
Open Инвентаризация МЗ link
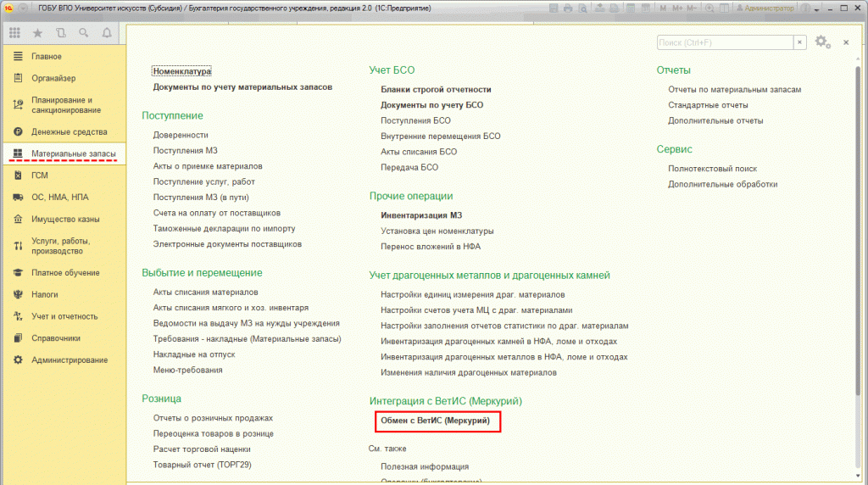pyautogui.click(x=420, y=215)
